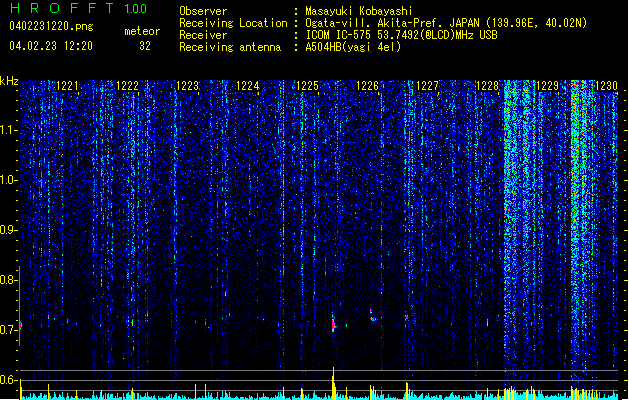Click the kHz axis unit label
Screen dimensions: 629x400
9,81
